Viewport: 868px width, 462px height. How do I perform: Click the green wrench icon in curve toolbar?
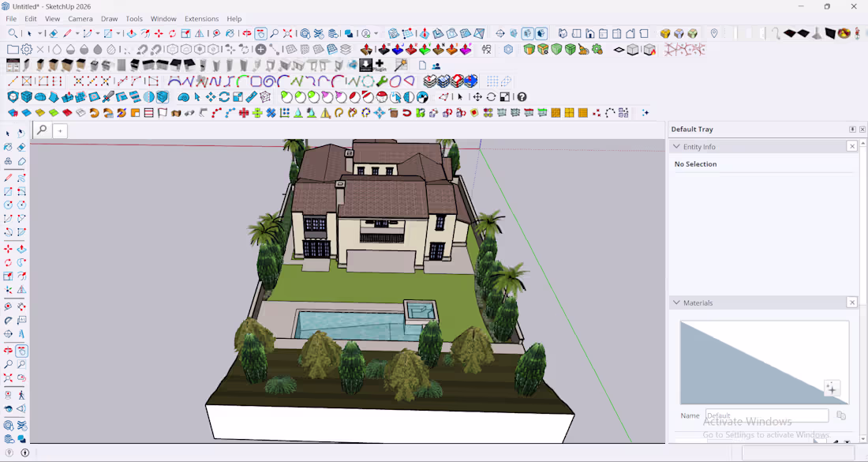(x=381, y=81)
